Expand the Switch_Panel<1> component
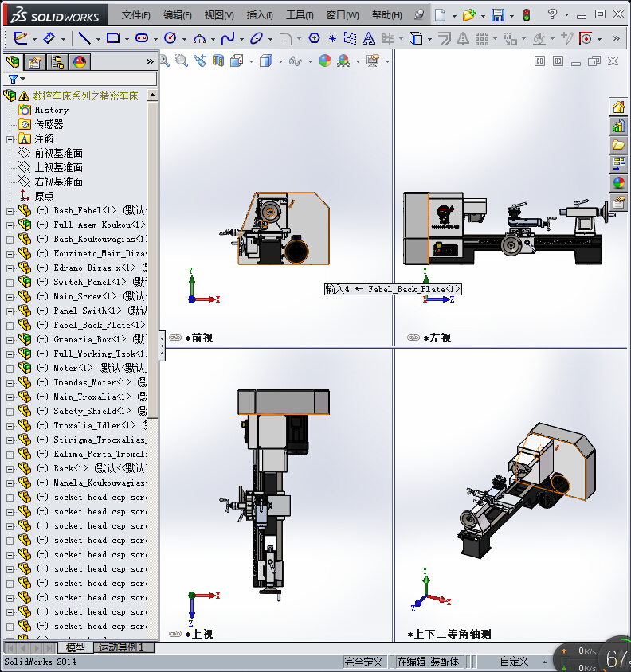The height and width of the screenshot is (672, 631). click(x=10, y=283)
